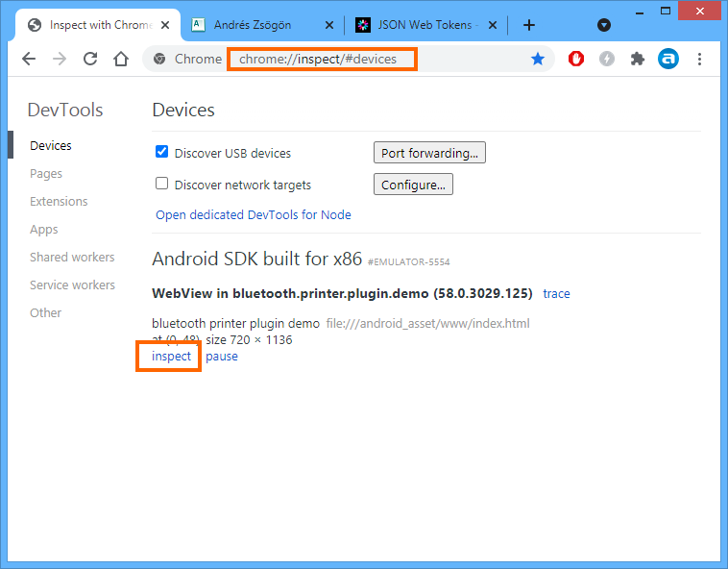Click the inspect link for the WebView
This screenshot has width=728, height=569.
pyautogui.click(x=171, y=356)
